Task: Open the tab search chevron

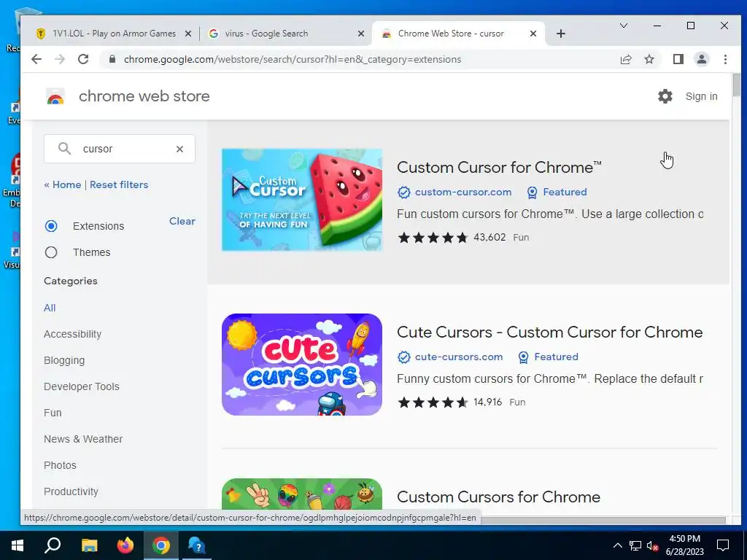Action: pyautogui.click(x=623, y=26)
